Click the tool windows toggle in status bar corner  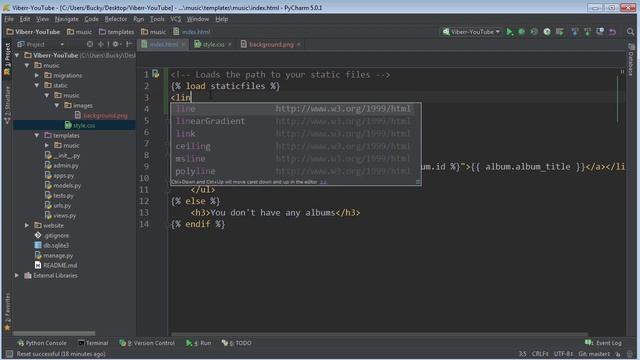(9, 354)
